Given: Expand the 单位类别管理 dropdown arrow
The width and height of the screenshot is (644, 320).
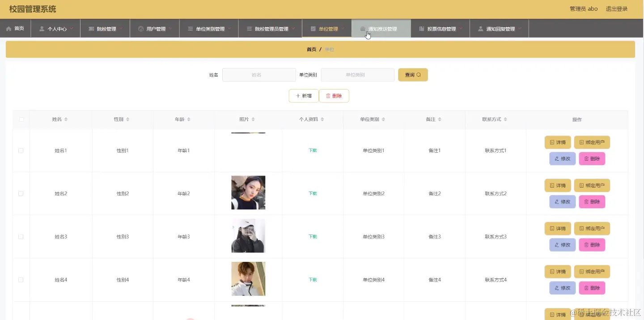Looking at the screenshot, I should point(229,29).
